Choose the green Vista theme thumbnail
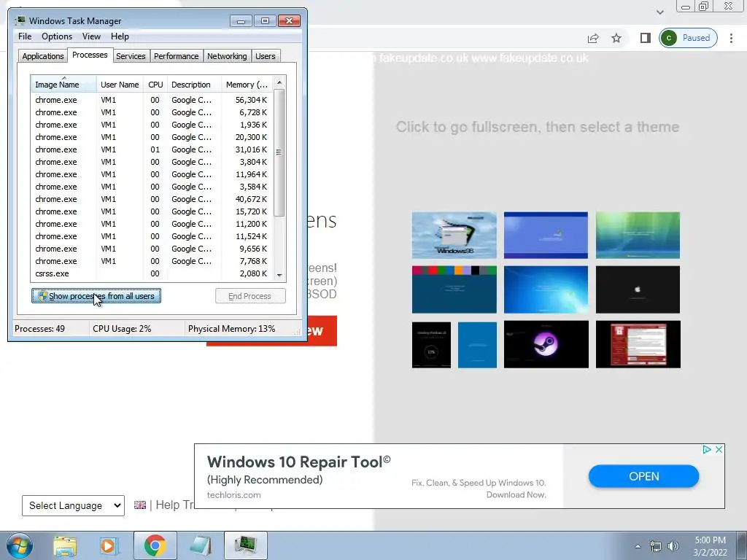747x560 pixels. pyautogui.click(x=638, y=235)
